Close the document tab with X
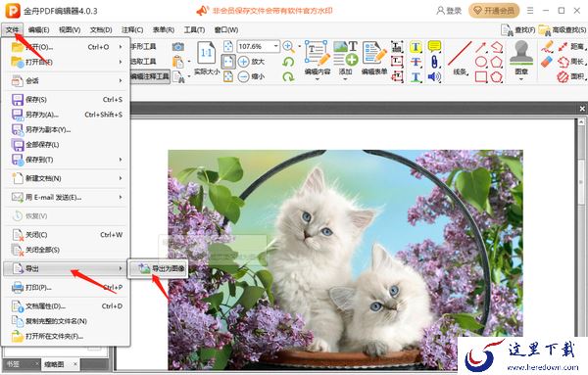Screen dimensions: 588x375 (582, 109)
